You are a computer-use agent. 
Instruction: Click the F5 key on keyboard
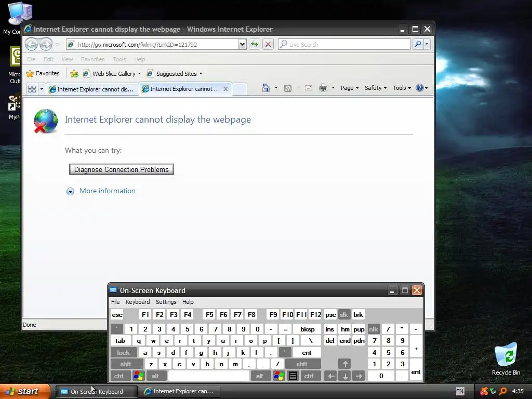[x=209, y=314]
